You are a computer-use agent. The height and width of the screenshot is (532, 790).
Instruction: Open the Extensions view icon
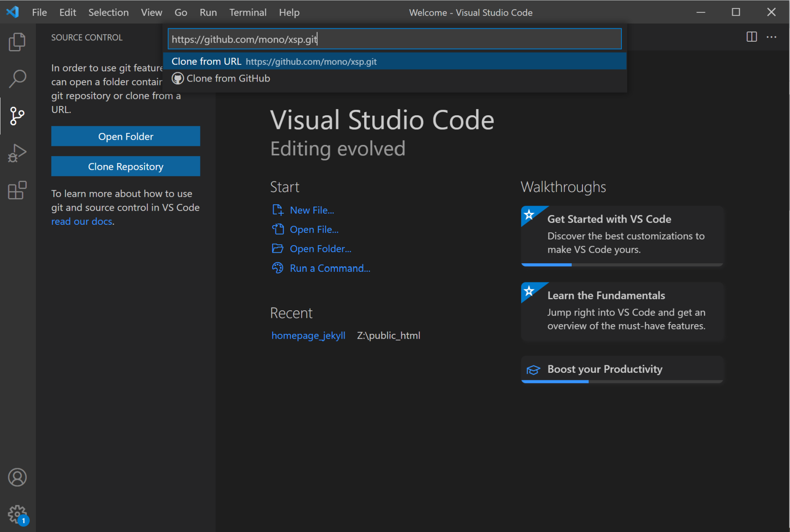click(17, 190)
